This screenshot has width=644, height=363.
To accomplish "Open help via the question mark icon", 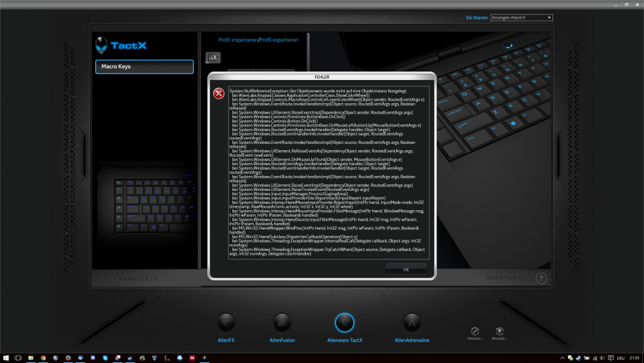I will click(541, 279).
